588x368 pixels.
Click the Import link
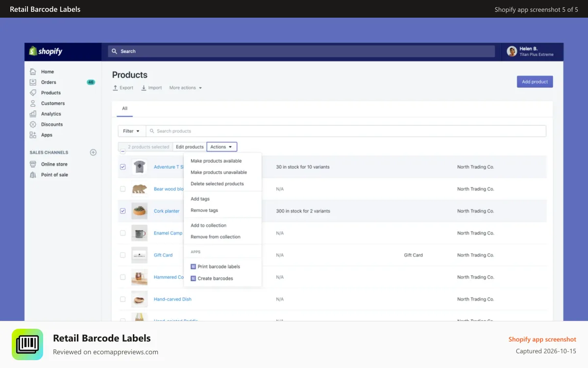coord(151,88)
